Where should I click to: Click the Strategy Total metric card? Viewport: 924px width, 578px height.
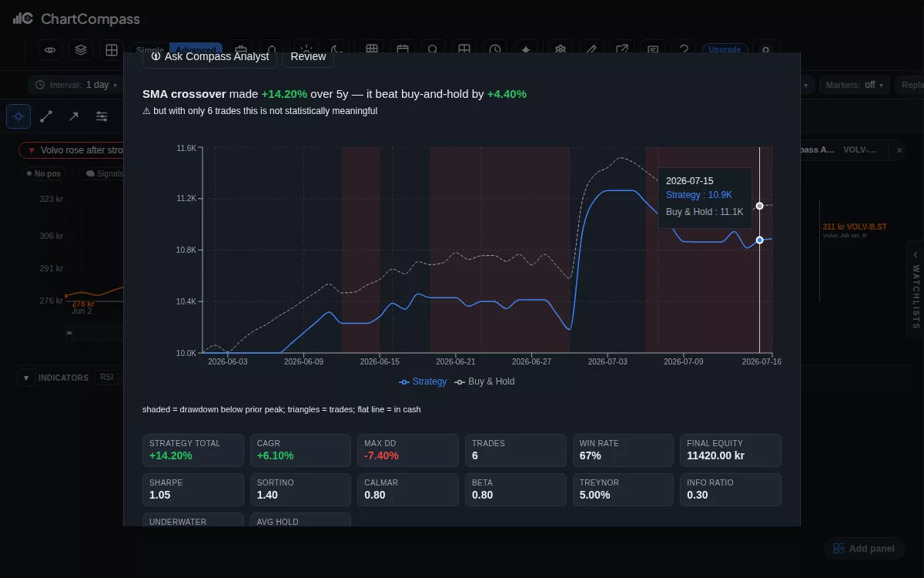tap(192, 450)
